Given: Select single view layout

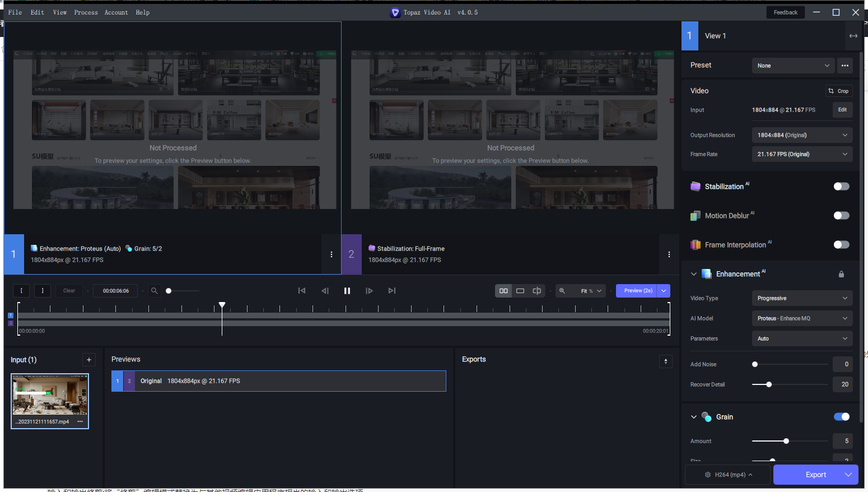Looking at the screenshot, I should (x=520, y=290).
